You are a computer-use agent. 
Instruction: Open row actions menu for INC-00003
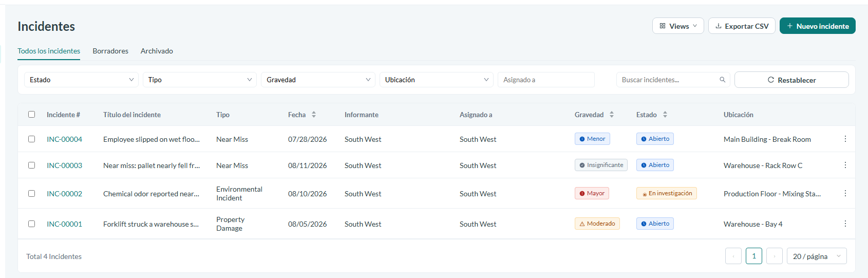click(845, 165)
